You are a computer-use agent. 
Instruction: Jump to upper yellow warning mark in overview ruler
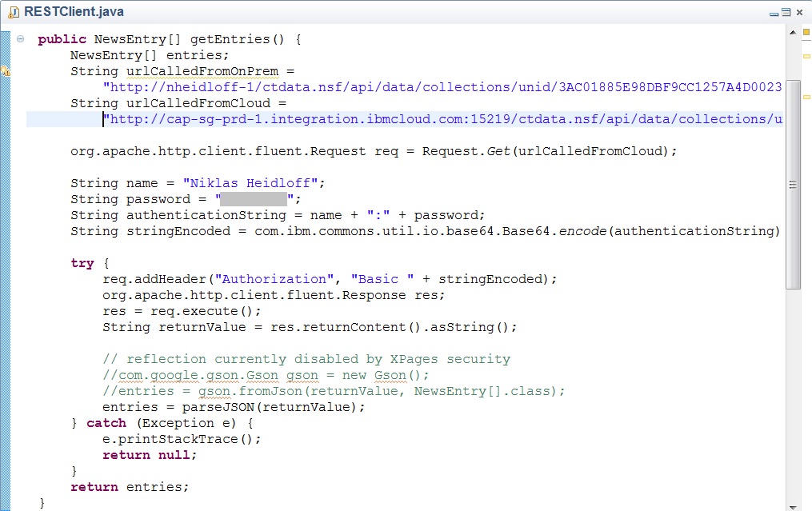point(806,56)
